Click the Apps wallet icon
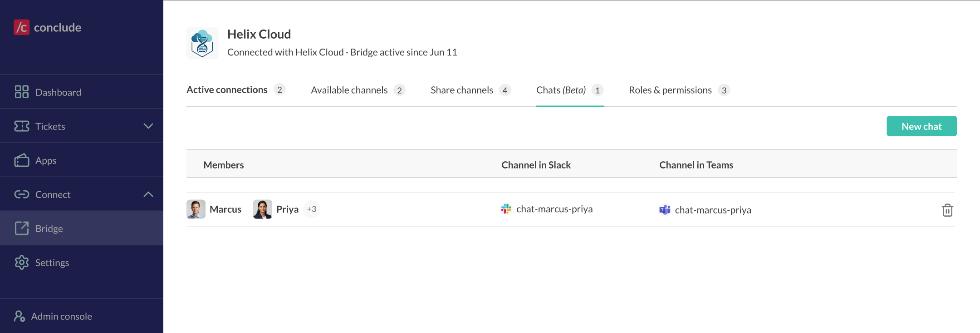 point(22,160)
